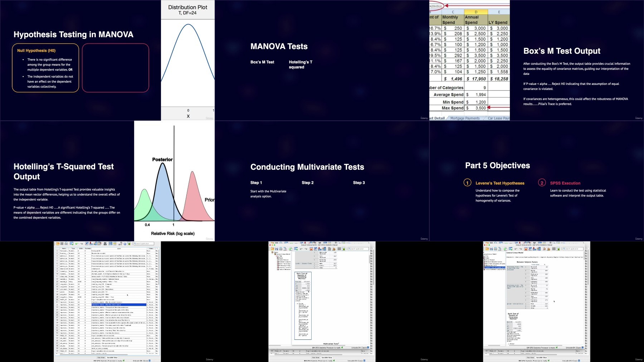Image resolution: width=644 pixels, height=362 pixels.
Task: Click 'Label' column header in variable grid
Action: click(119, 248)
